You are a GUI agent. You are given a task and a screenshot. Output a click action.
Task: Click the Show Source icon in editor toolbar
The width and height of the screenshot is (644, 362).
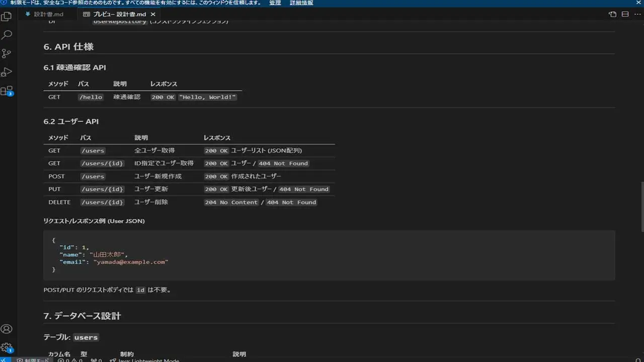click(612, 14)
